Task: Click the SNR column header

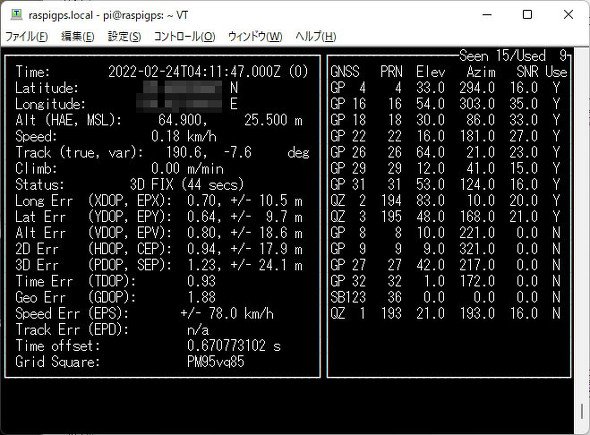Action: (x=527, y=71)
